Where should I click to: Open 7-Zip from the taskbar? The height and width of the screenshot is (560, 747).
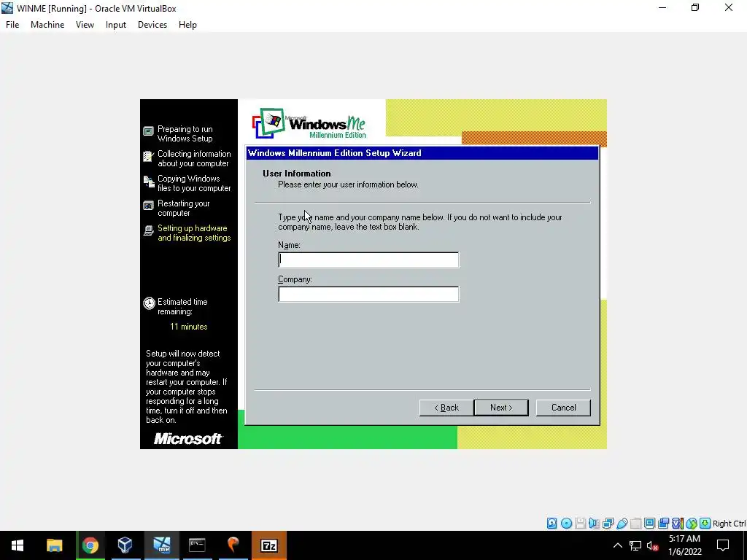tap(269, 545)
